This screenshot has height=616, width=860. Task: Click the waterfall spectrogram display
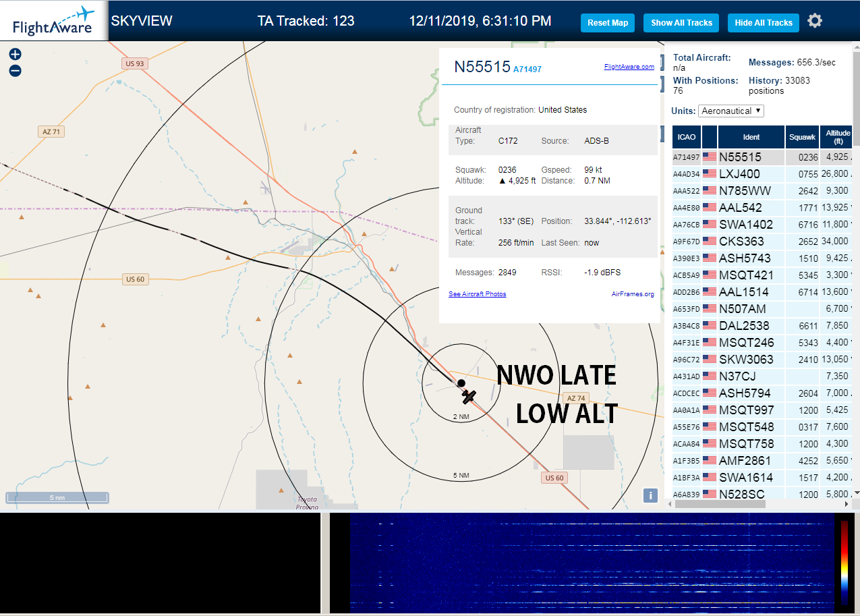592,563
